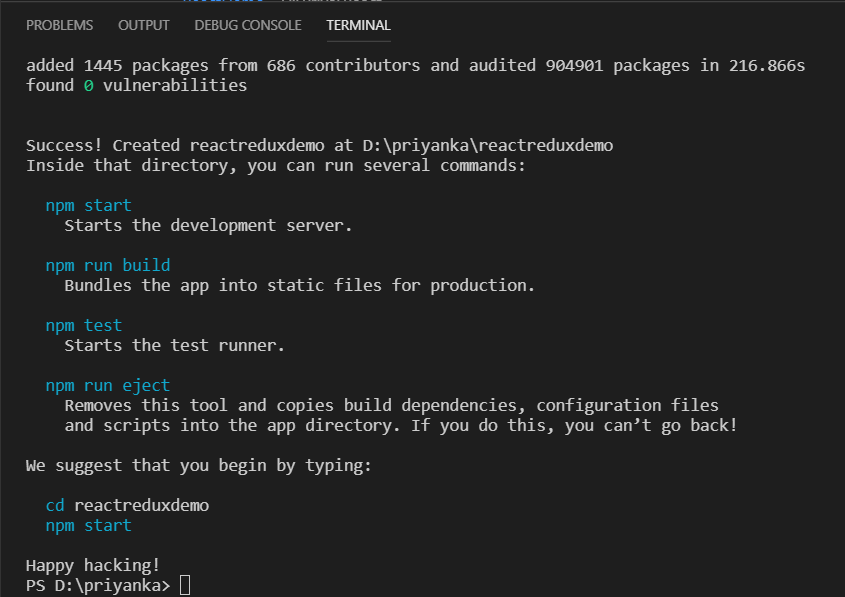
Task: Switch to the PROBLEMS tab
Action: (x=59, y=25)
